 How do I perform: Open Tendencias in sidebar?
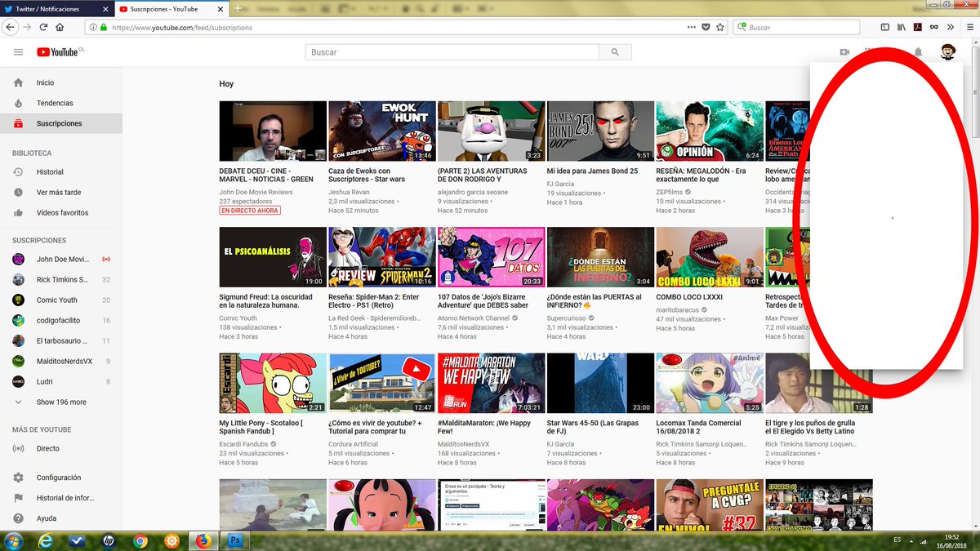(x=61, y=103)
